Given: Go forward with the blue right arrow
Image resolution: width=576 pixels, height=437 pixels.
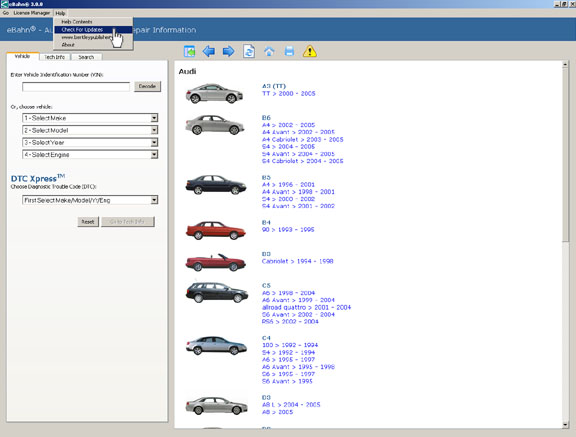Looking at the screenshot, I should point(228,51).
